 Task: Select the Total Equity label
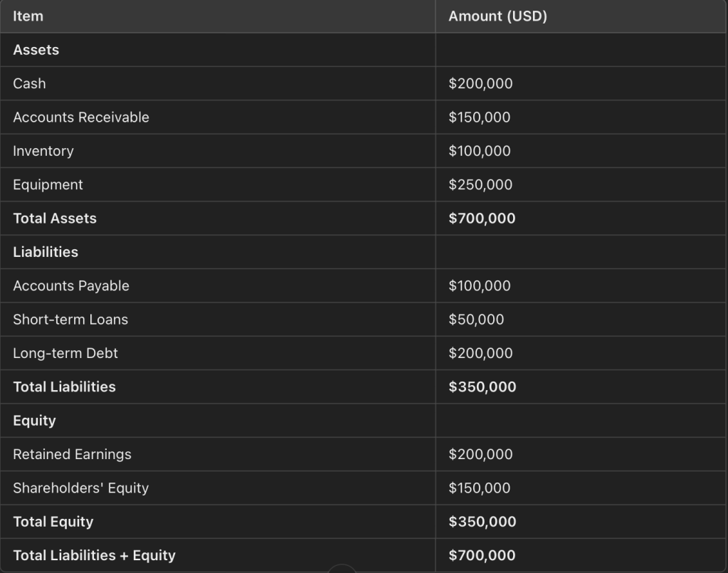point(53,522)
